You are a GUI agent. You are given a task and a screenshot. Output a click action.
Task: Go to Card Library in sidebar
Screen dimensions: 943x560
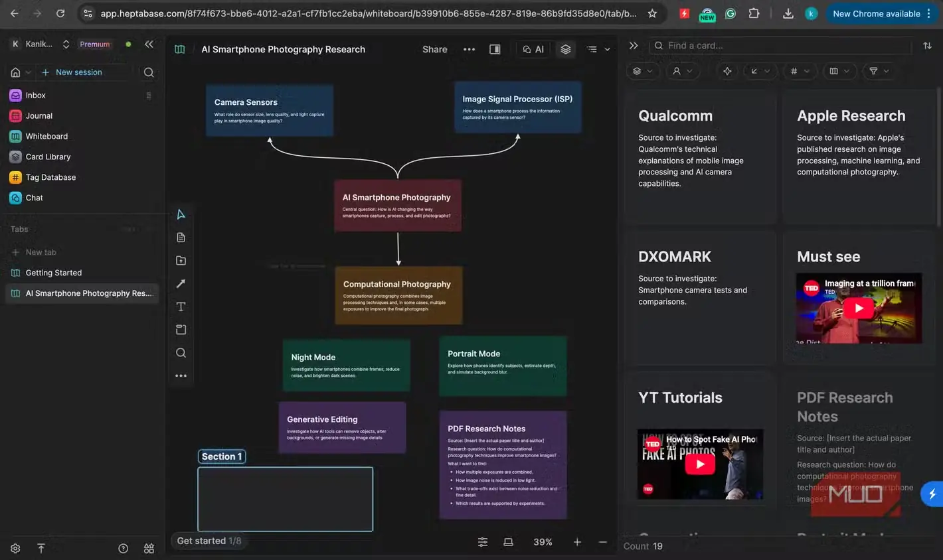48,157
